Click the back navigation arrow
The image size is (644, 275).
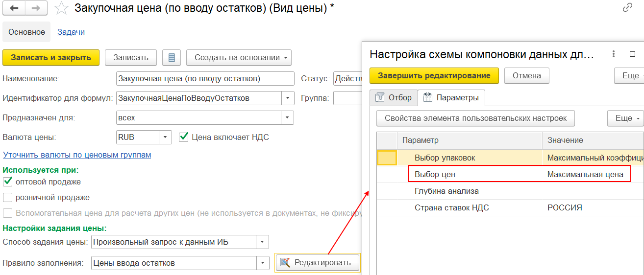tap(14, 8)
